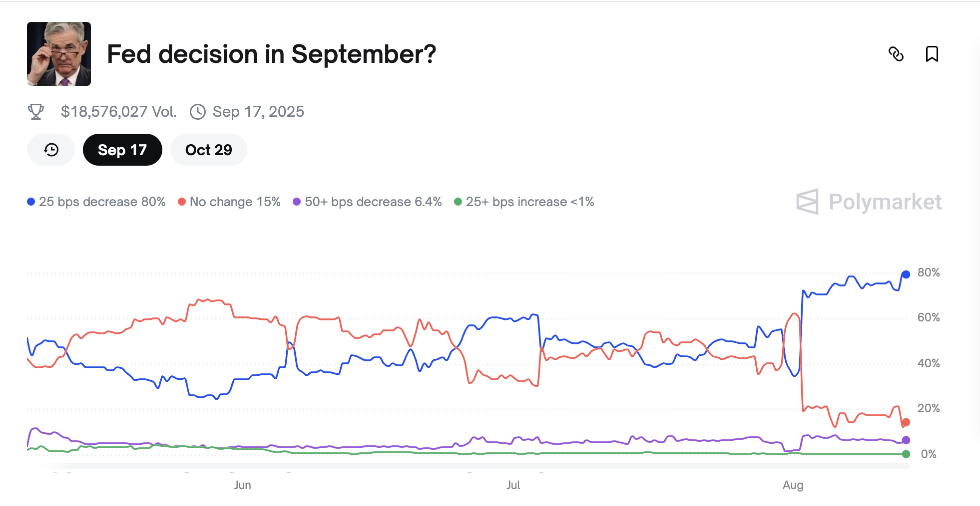Click the blue 25 bps decrease legend dot
The height and width of the screenshot is (506, 980).
31,202
